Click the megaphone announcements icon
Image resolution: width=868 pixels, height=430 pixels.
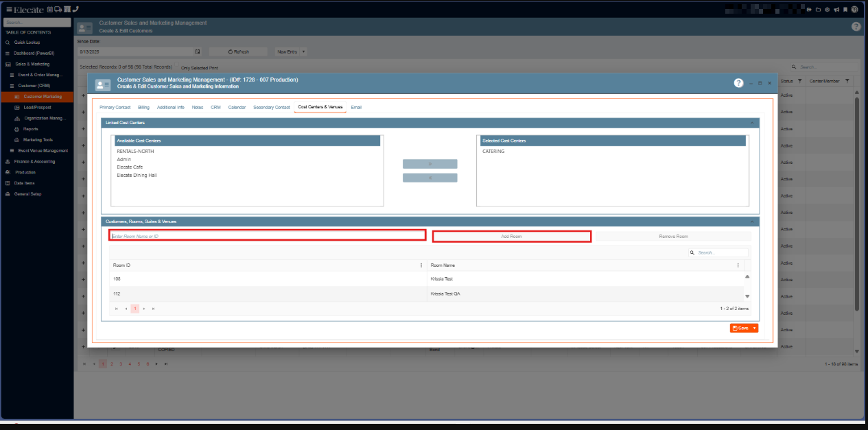tap(836, 10)
